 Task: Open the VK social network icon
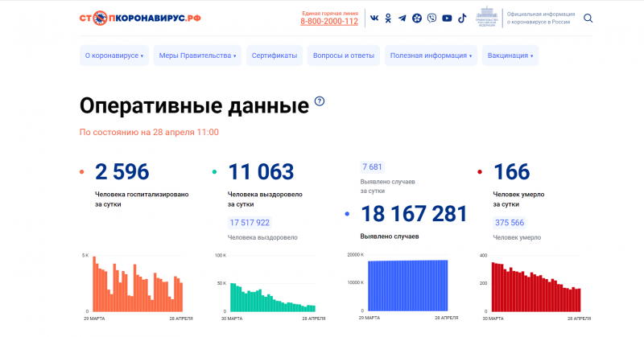tap(374, 18)
